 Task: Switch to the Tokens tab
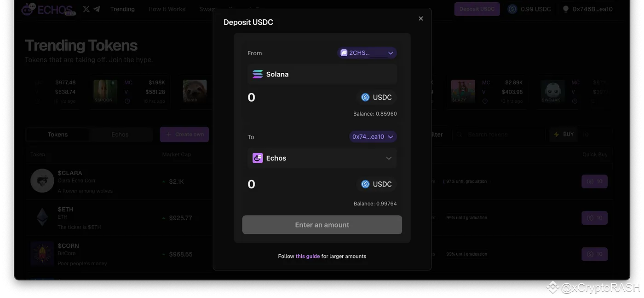point(57,134)
